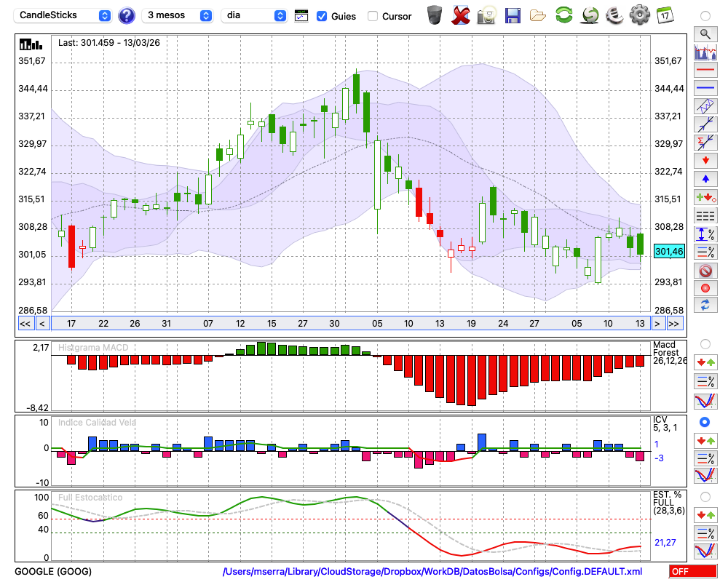Select the radio button beside the MACD panel
This screenshot has width=728, height=582.
point(705,343)
